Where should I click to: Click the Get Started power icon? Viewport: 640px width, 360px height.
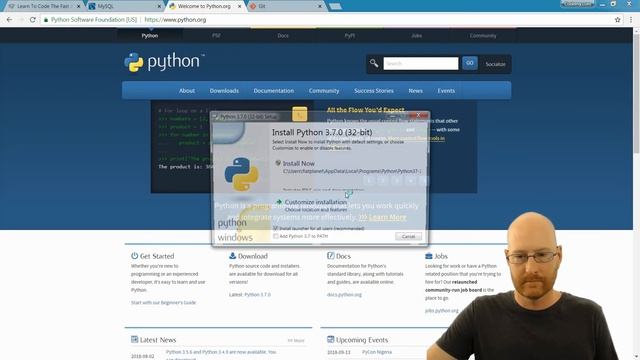click(134, 256)
